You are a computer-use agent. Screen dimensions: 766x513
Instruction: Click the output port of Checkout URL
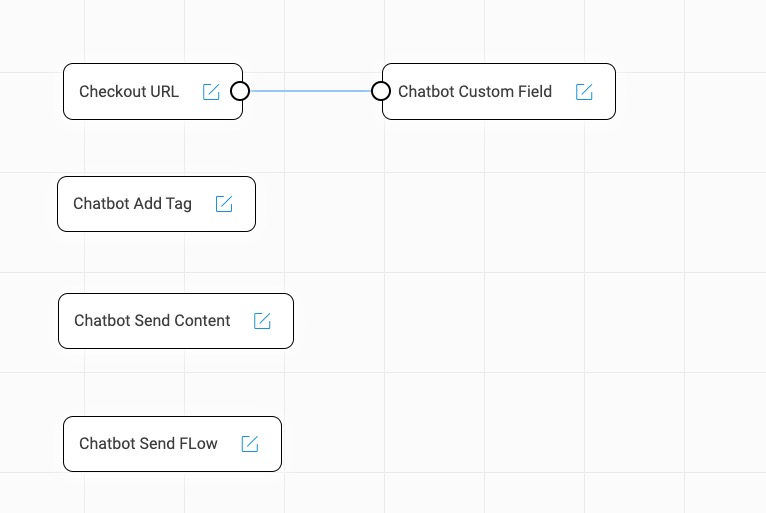click(240, 91)
